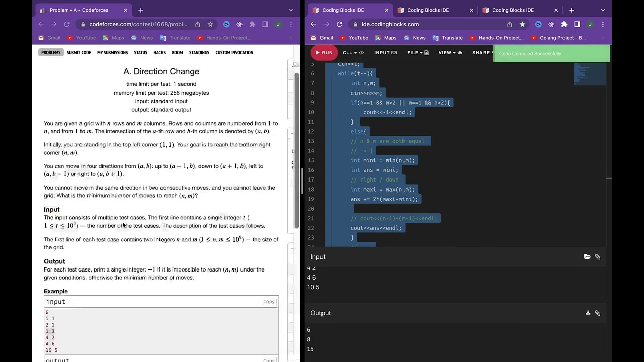Open the React DevTools extension in IDE window

(x=551, y=24)
